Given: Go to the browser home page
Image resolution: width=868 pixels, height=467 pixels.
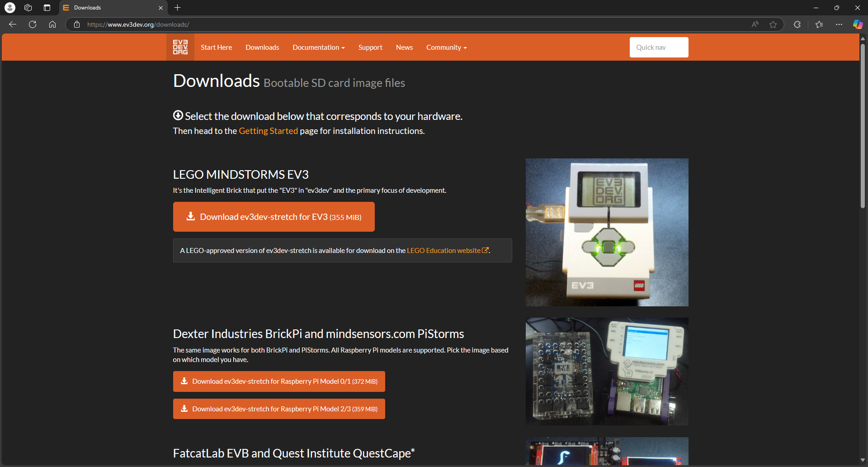Looking at the screenshot, I should point(52,24).
